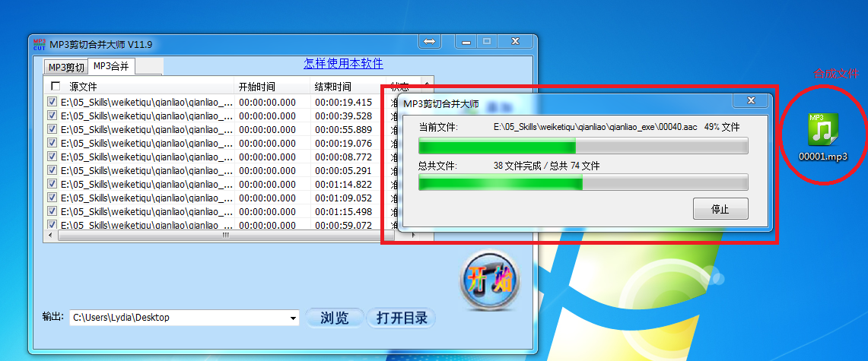Screen dimensions: 868x361
Task: Close the MP3剪切合并大师 V11.9 main window
Action: coord(515,42)
